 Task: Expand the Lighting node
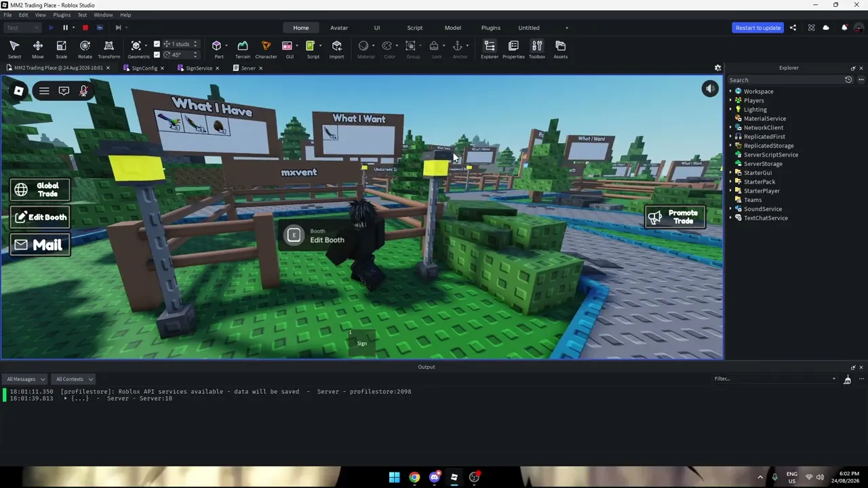731,110
